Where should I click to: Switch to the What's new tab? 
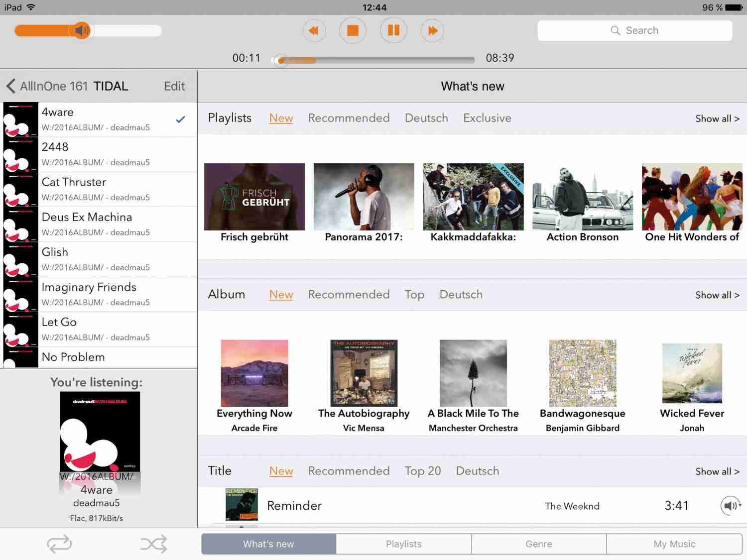[268, 544]
